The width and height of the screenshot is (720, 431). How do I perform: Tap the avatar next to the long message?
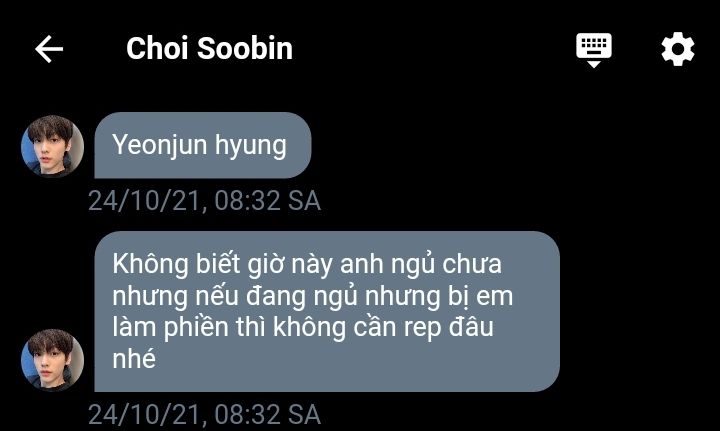coord(52,360)
